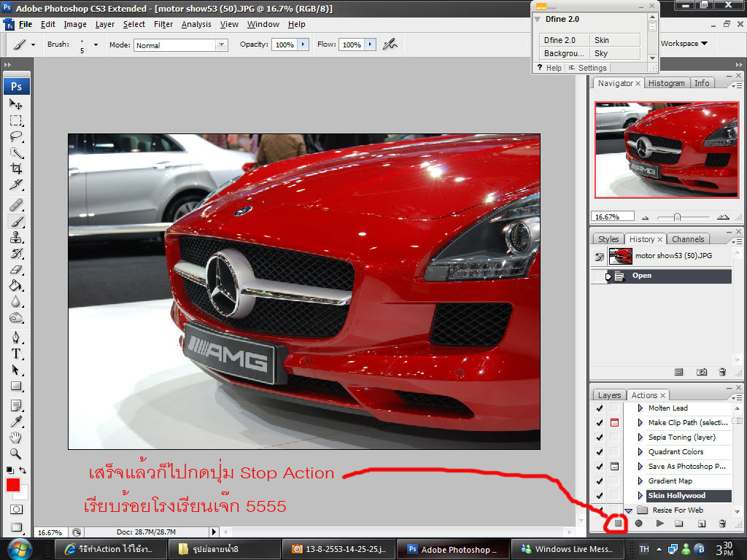747x560 pixels.
Task: Click the red foreground color swatch
Action: point(13,485)
